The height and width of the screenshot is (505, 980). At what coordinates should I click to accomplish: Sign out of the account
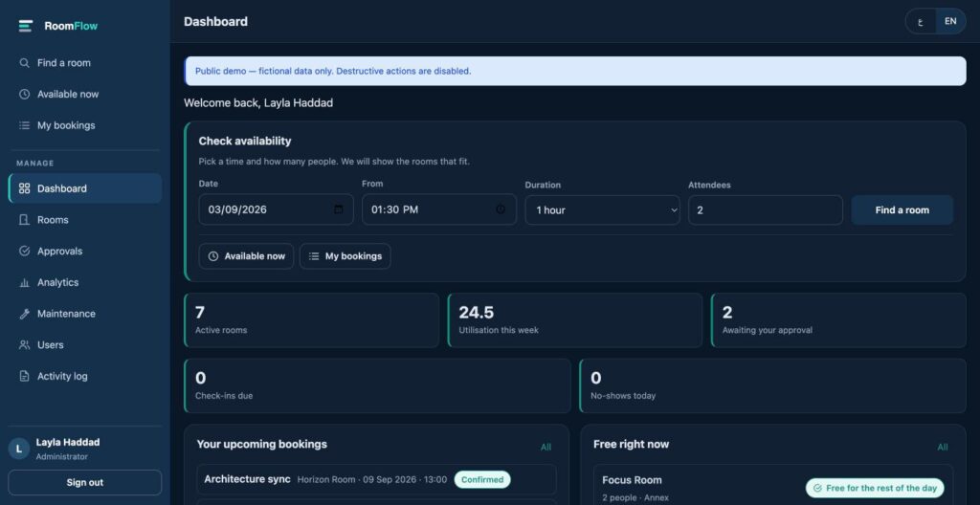click(x=85, y=482)
